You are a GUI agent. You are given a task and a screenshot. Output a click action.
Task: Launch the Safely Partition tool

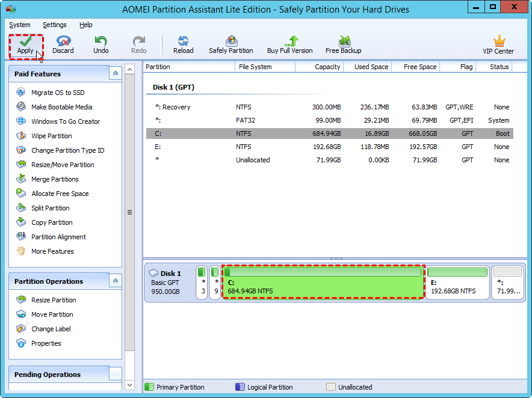point(231,46)
